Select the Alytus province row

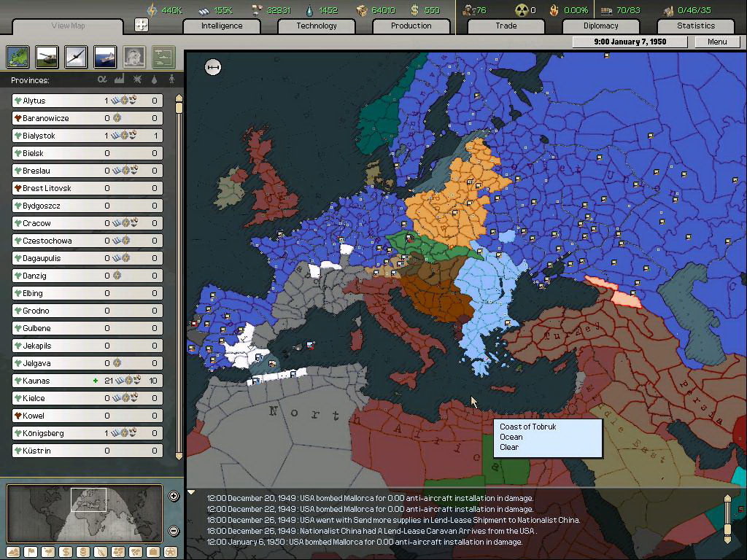[88, 101]
